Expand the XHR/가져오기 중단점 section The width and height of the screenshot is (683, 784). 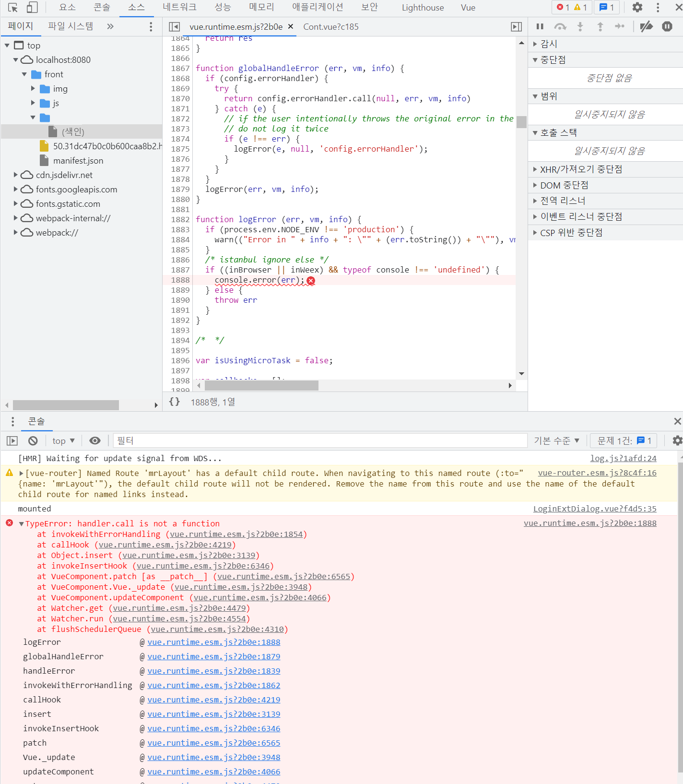pos(535,169)
